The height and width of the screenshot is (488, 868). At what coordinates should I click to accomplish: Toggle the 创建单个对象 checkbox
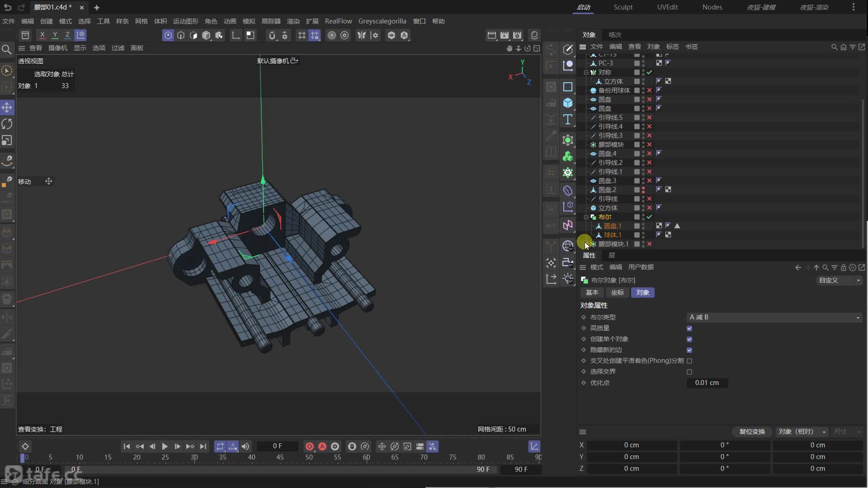[689, 339]
